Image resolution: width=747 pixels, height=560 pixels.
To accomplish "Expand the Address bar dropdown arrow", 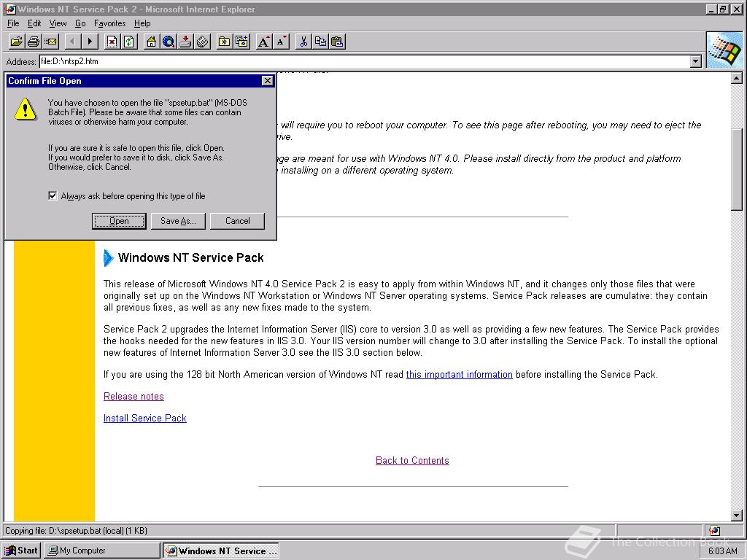I will click(696, 61).
